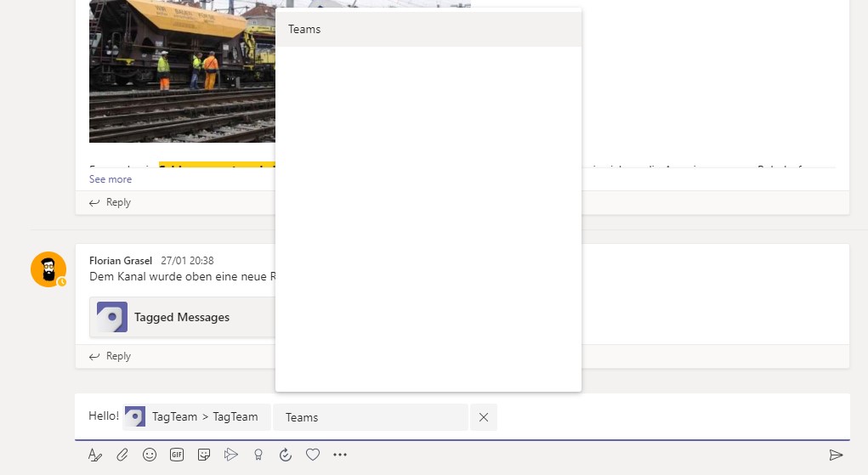Screen dimensions: 868x475
Task: Open the Format text options
Action: point(94,455)
